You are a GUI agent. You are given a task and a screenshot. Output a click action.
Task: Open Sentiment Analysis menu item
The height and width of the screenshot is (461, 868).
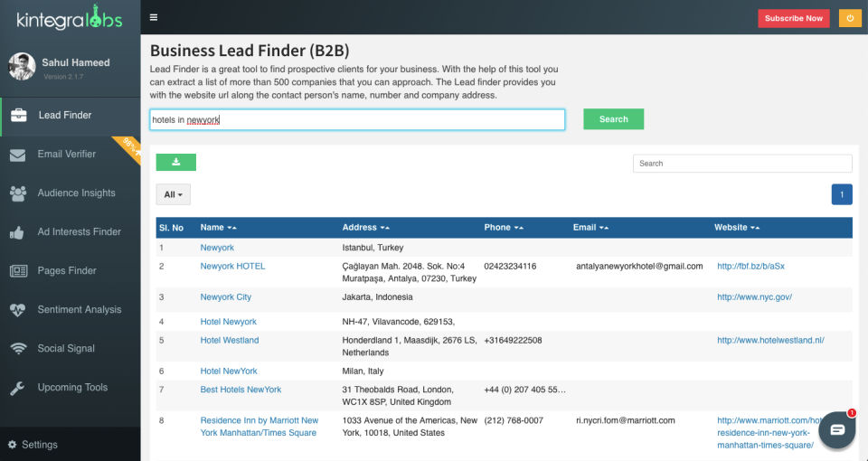(x=71, y=309)
